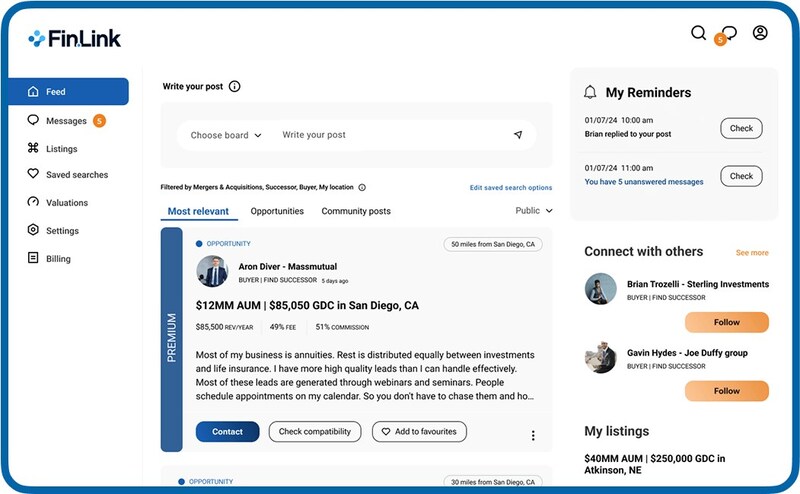
Task: Open the search magnifier icon
Action: pos(698,33)
